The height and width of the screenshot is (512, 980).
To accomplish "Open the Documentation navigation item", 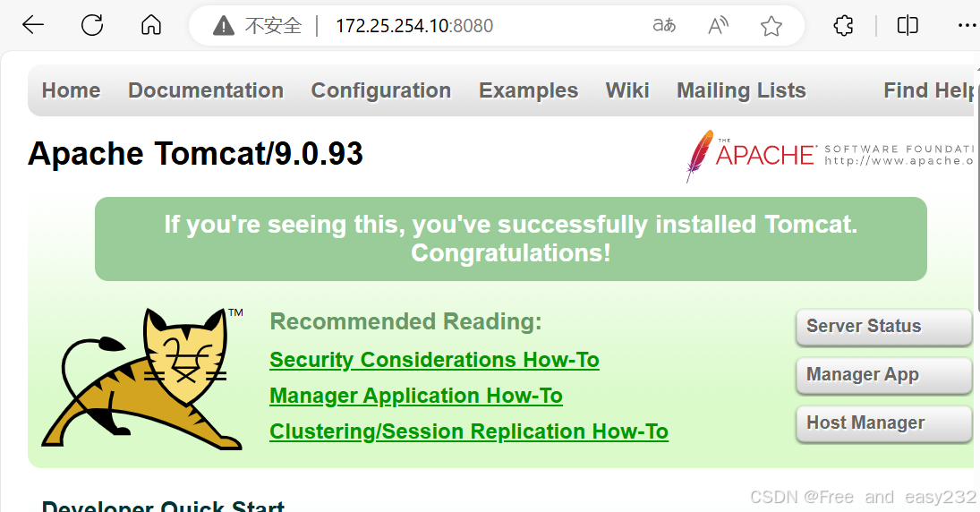I will click(x=206, y=90).
